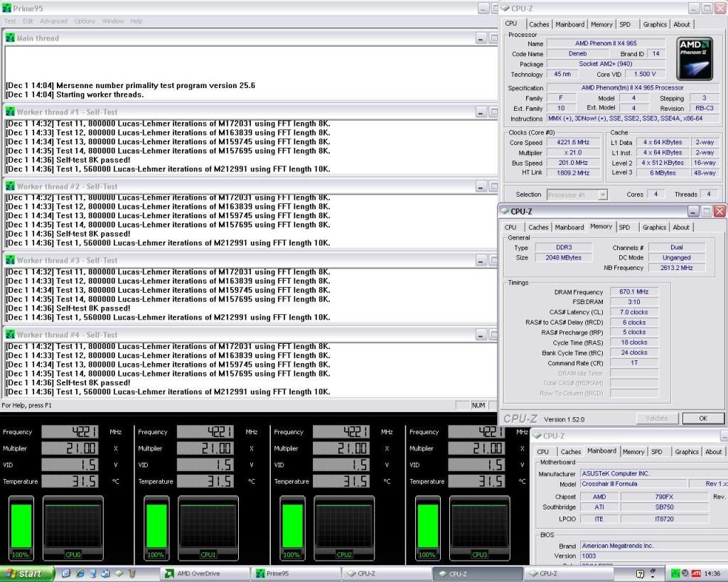Click the Prime95 icon in the title bar
Screen dimensions: 728x582
pyautogui.click(x=7, y=9)
